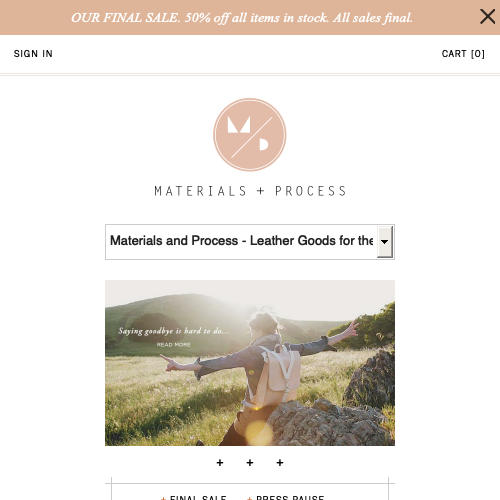Image resolution: width=500 pixels, height=500 pixels.
Task: Click the large rock in hero photo
Action: point(328,423)
